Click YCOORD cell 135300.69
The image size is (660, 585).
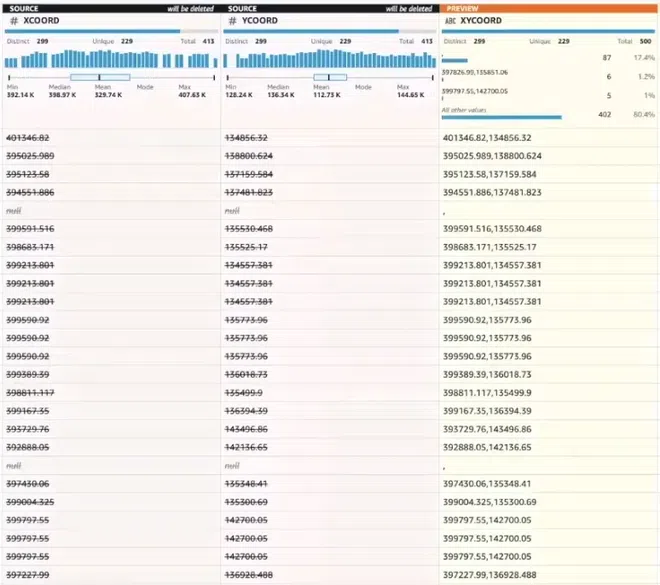(x=246, y=502)
